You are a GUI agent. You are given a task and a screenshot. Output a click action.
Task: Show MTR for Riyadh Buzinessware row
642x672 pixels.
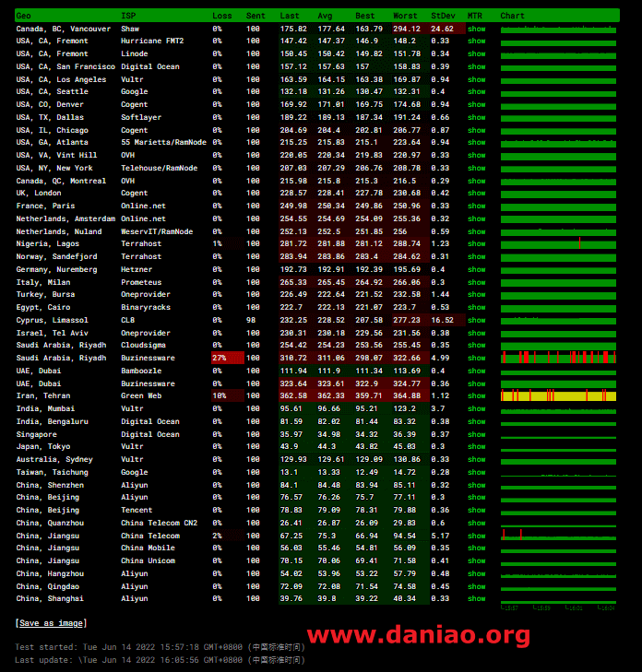tap(477, 358)
